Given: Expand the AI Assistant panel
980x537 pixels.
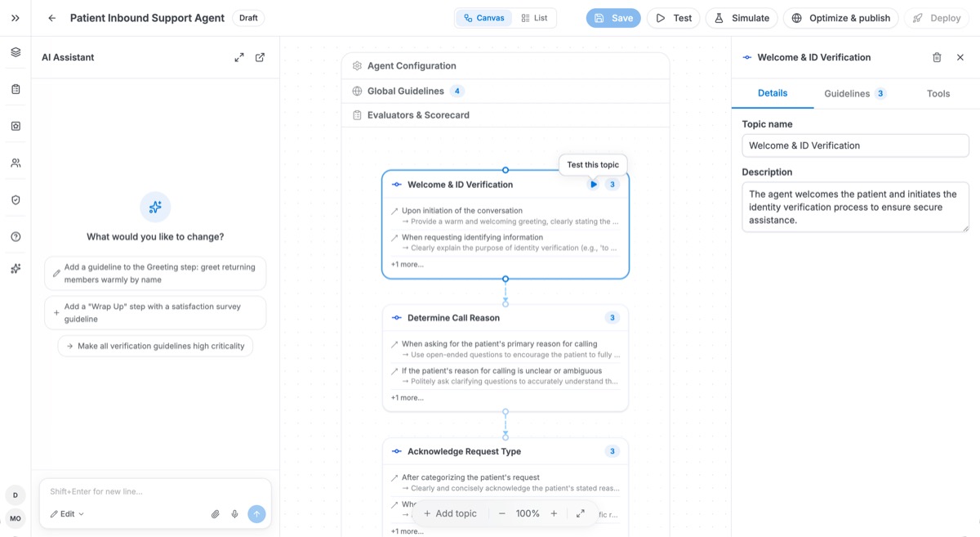Looking at the screenshot, I should [239, 57].
